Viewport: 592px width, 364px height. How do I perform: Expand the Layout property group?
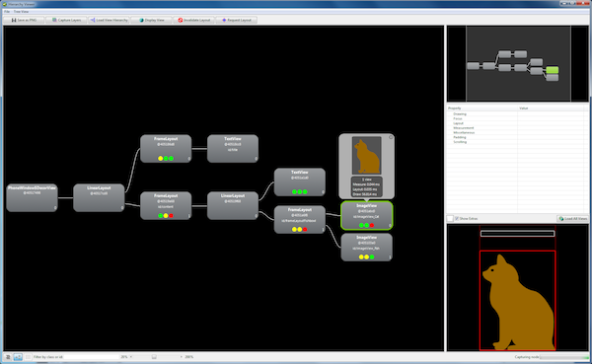coord(459,123)
